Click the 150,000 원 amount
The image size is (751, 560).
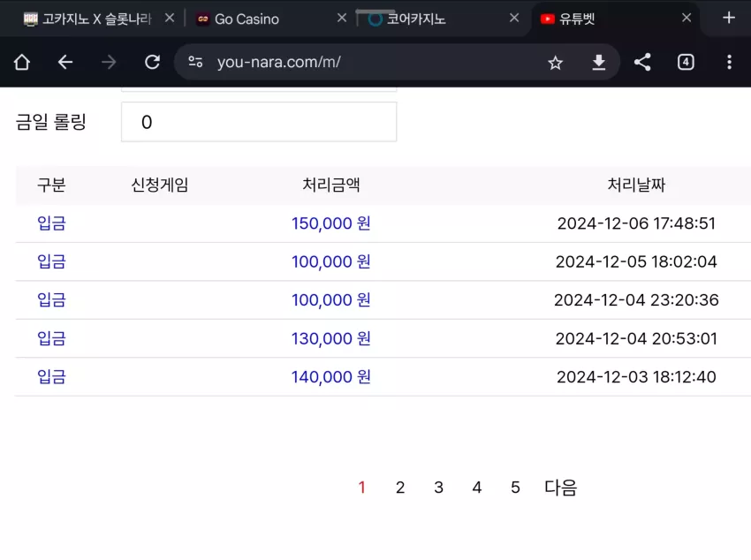pyautogui.click(x=331, y=223)
